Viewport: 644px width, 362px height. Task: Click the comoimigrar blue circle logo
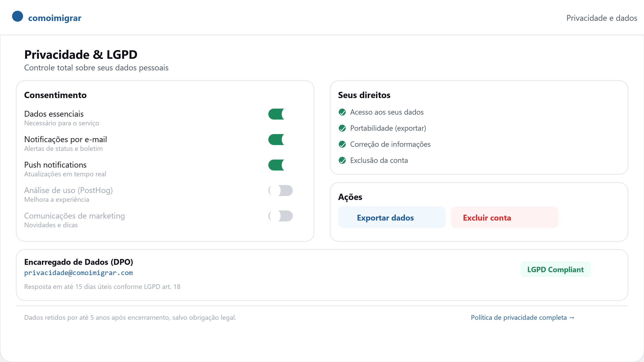tap(17, 16)
